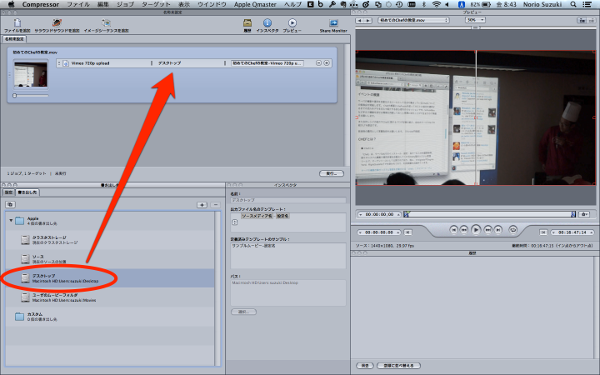Click the set In point button
This screenshot has width=600, height=375.
tap(408, 232)
